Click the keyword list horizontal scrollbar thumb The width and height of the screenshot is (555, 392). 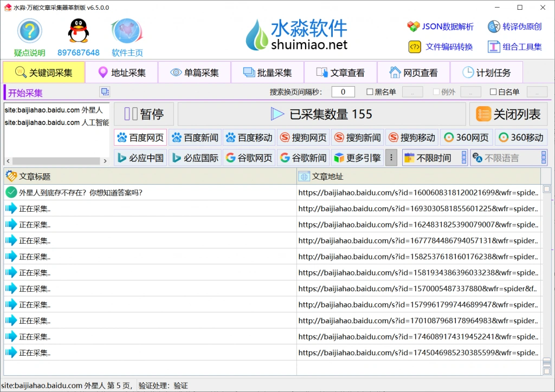point(56,161)
